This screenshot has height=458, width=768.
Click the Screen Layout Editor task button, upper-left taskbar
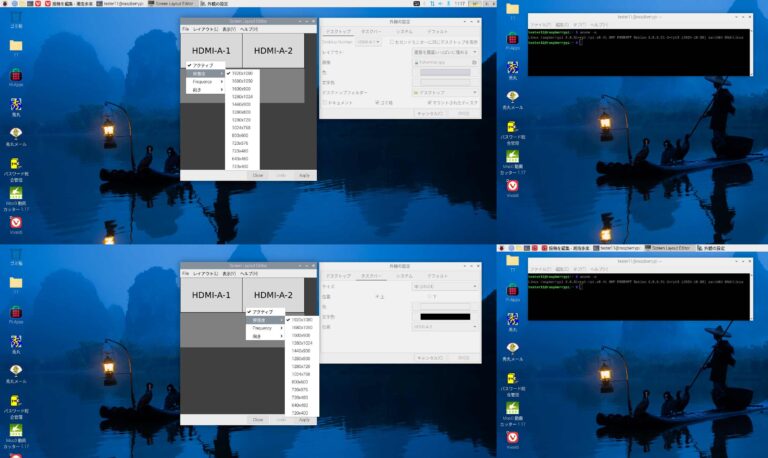(170, 3)
